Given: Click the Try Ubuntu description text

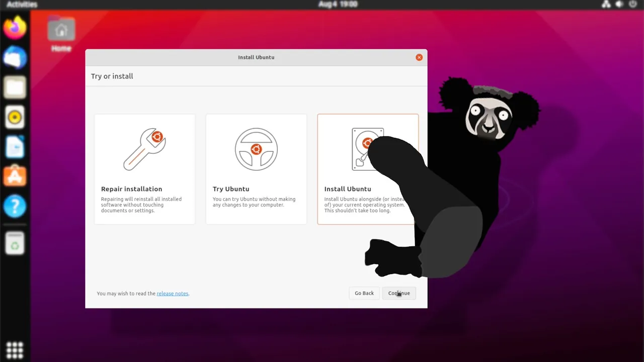Looking at the screenshot, I should (x=254, y=202).
